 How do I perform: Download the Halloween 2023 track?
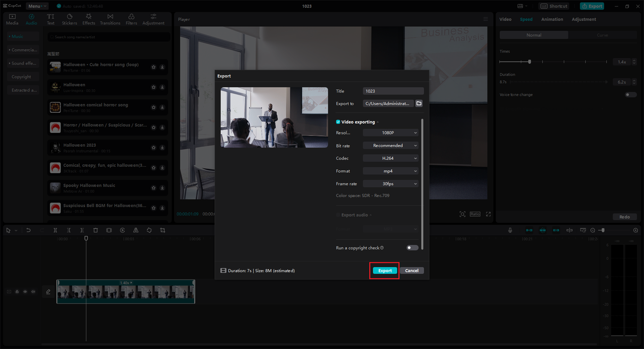pyautogui.click(x=163, y=148)
